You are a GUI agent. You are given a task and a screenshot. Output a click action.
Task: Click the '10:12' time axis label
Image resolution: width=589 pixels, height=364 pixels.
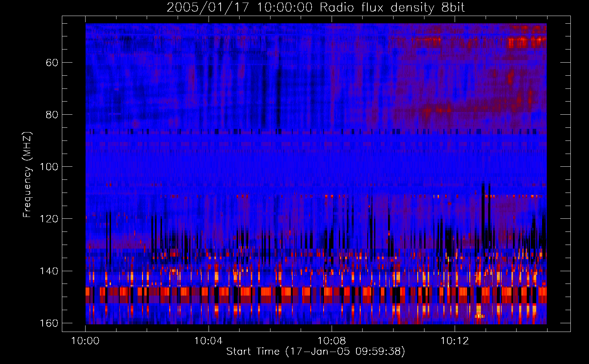pos(454,341)
